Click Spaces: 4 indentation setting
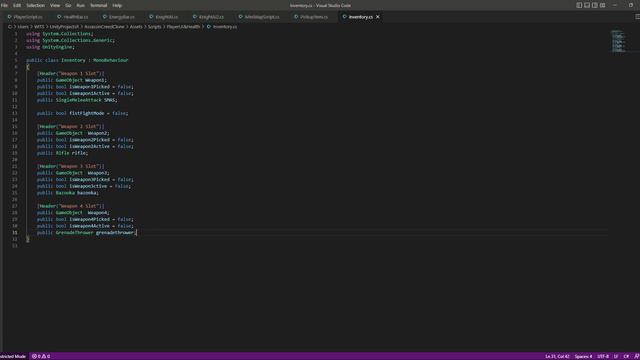 583,356
